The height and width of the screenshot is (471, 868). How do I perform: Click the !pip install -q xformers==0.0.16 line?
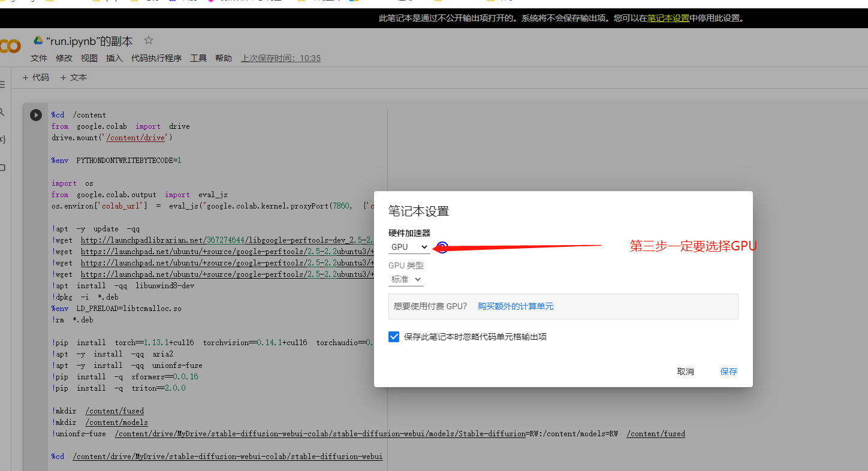click(125, 377)
